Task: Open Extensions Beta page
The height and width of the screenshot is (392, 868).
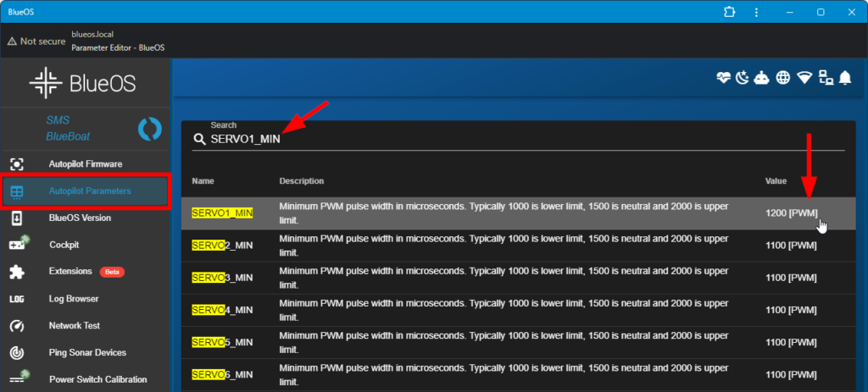Action: [70, 272]
